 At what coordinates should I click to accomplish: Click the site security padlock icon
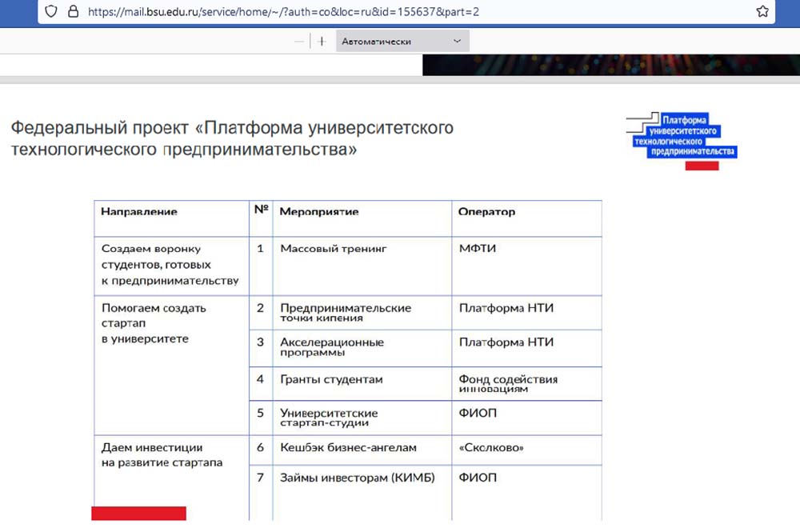73,12
